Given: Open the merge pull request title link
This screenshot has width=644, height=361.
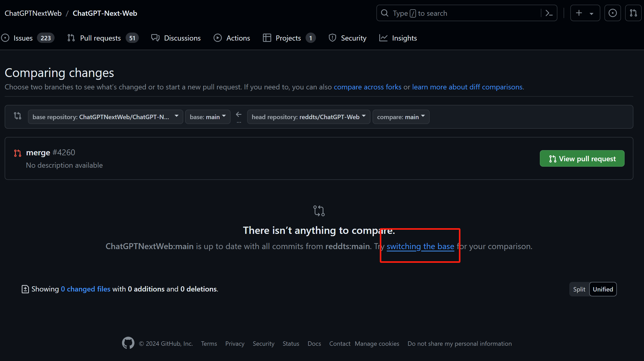Looking at the screenshot, I should tap(38, 152).
